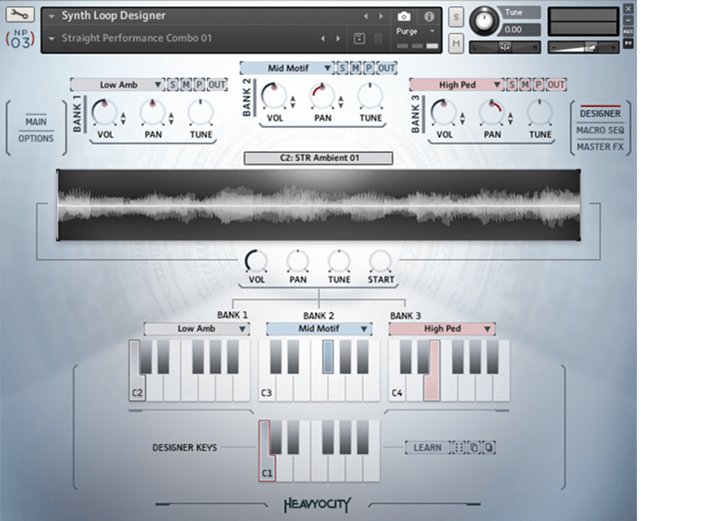Click the last icon right of LEARN
Screen dimensions: 710x521
tap(490, 448)
